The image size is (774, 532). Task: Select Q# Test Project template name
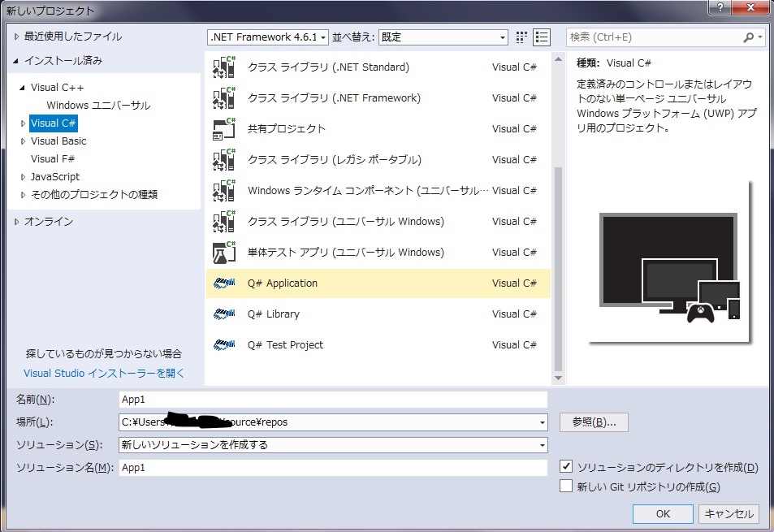pyautogui.click(x=285, y=345)
